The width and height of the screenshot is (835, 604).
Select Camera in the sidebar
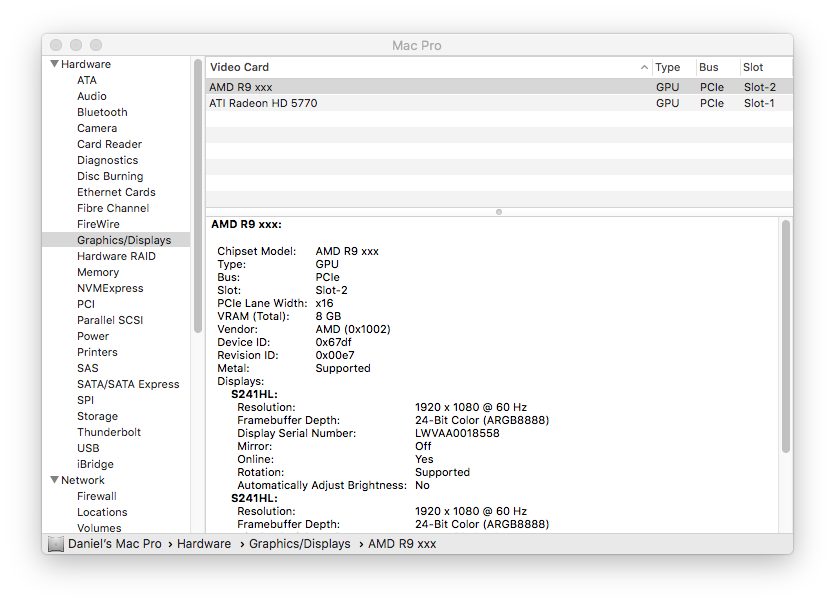click(97, 128)
